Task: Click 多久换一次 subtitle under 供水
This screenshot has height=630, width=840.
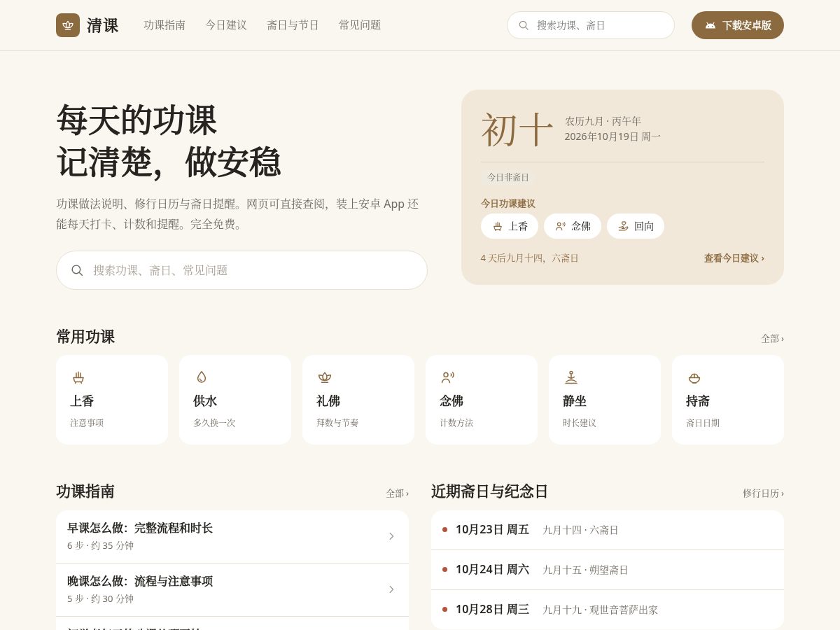Action: click(214, 423)
